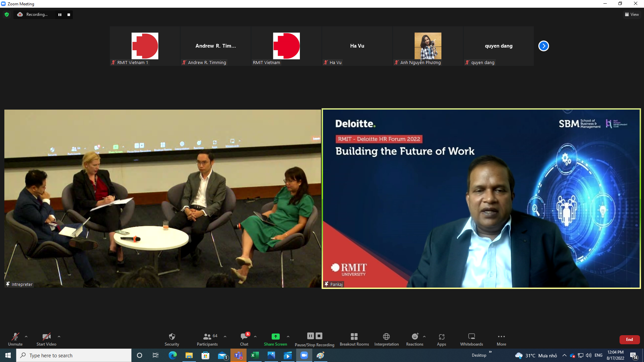Image resolution: width=644 pixels, height=362 pixels.
Task: Click the Pankaj speaker video tile
Action: tap(481, 198)
